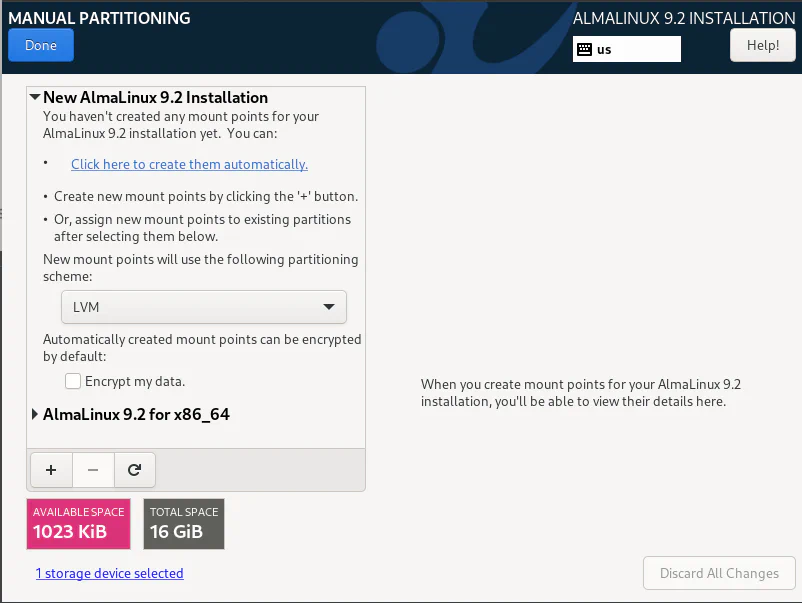Click the 'MANUAL PARTITIONING' heading
This screenshot has width=802, height=603.
99,18
